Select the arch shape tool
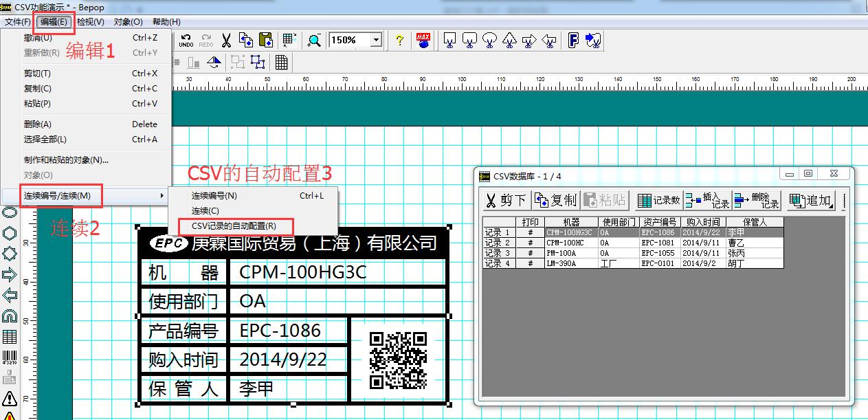The height and width of the screenshot is (420, 868). click(x=10, y=316)
